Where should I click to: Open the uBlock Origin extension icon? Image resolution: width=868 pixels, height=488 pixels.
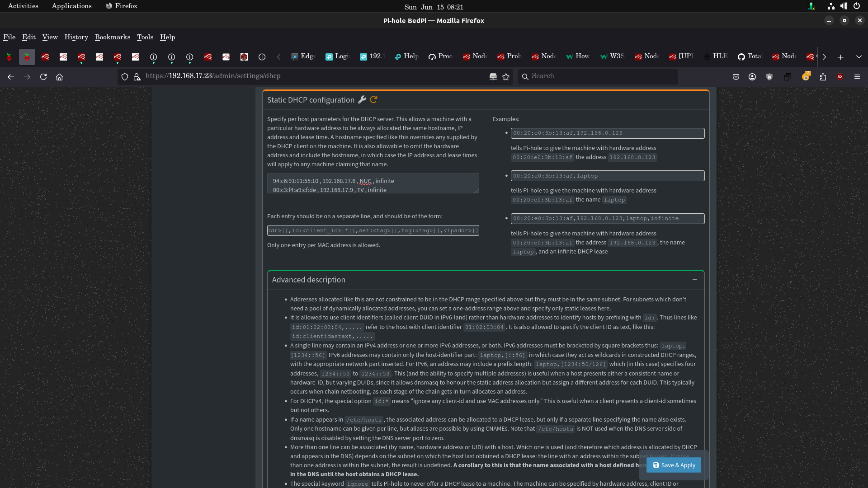tap(840, 77)
